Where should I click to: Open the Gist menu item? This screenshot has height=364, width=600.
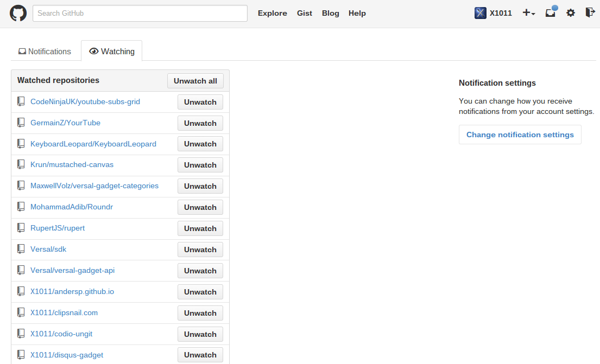(x=305, y=13)
